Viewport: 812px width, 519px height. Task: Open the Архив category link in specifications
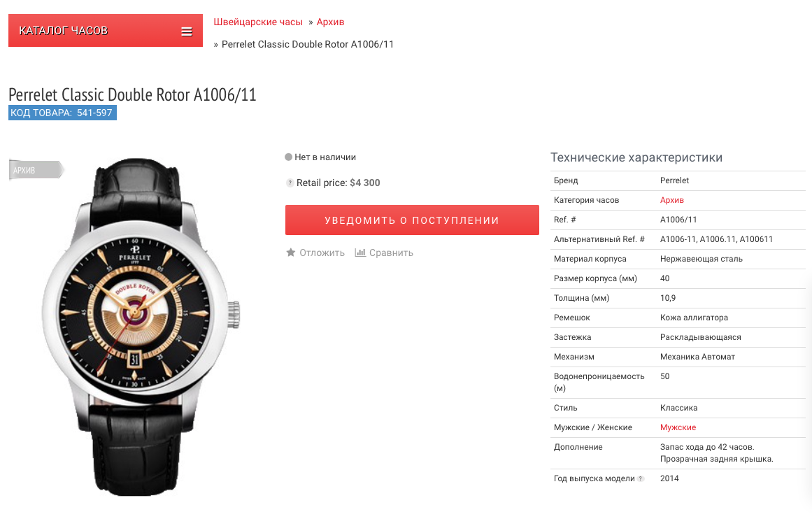point(671,200)
